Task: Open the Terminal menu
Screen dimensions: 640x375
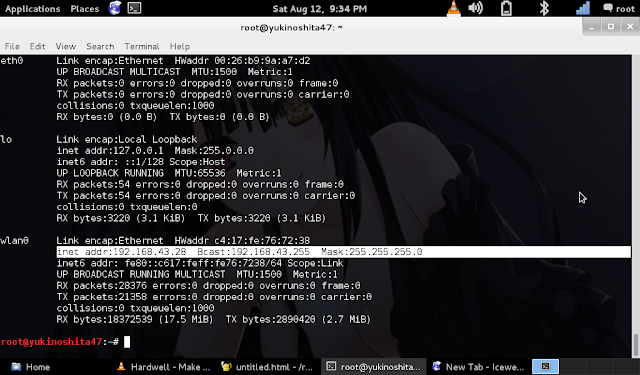Action: (142, 46)
